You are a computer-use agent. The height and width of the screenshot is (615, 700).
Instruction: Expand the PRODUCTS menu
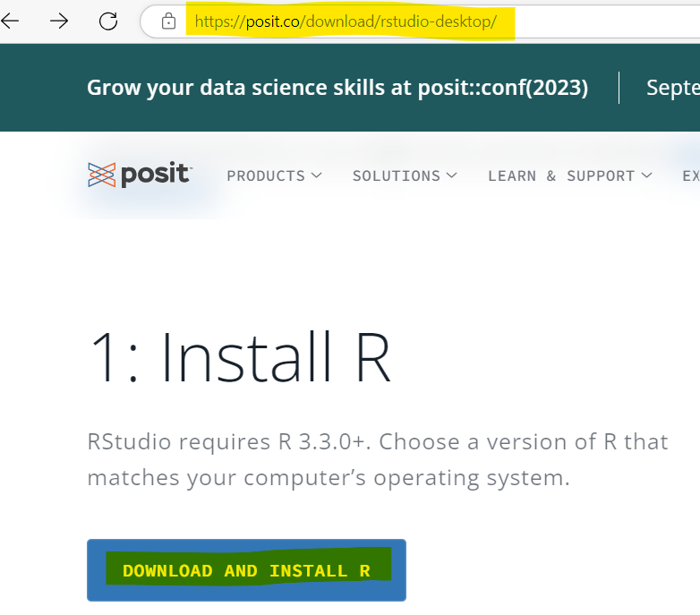click(x=274, y=175)
